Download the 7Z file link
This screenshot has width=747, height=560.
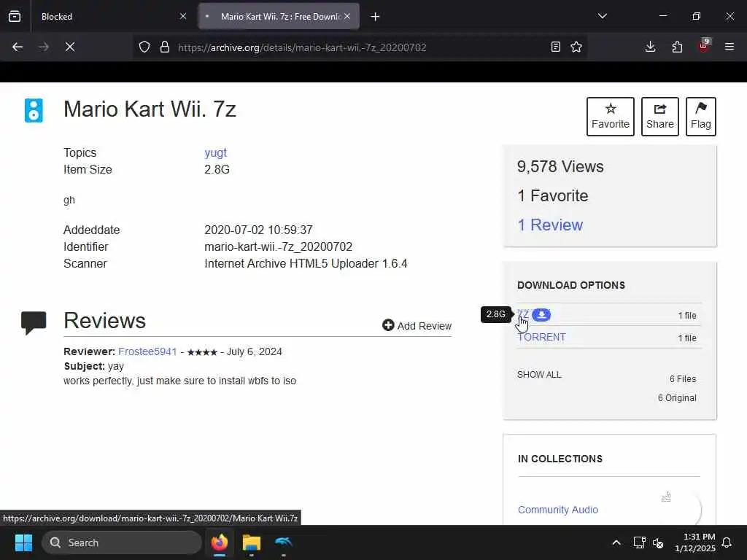[523, 315]
